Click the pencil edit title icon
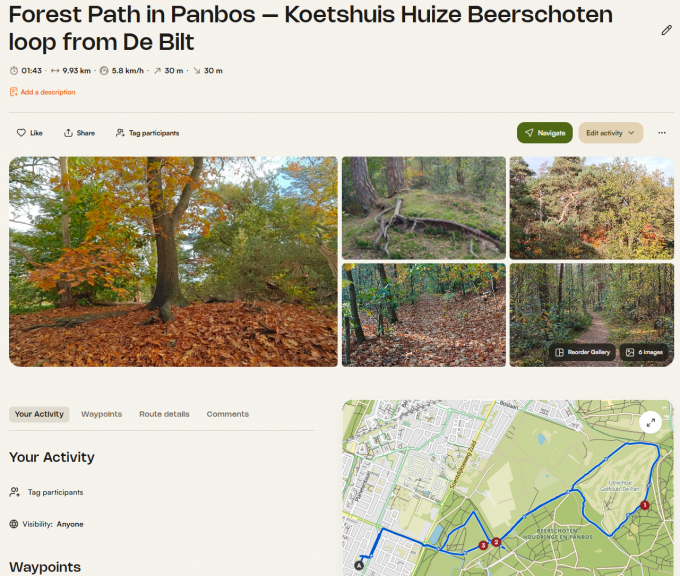 [666, 30]
